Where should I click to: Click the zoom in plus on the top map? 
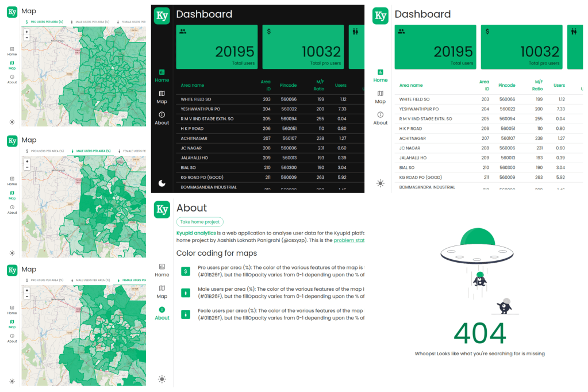(27, 32)
